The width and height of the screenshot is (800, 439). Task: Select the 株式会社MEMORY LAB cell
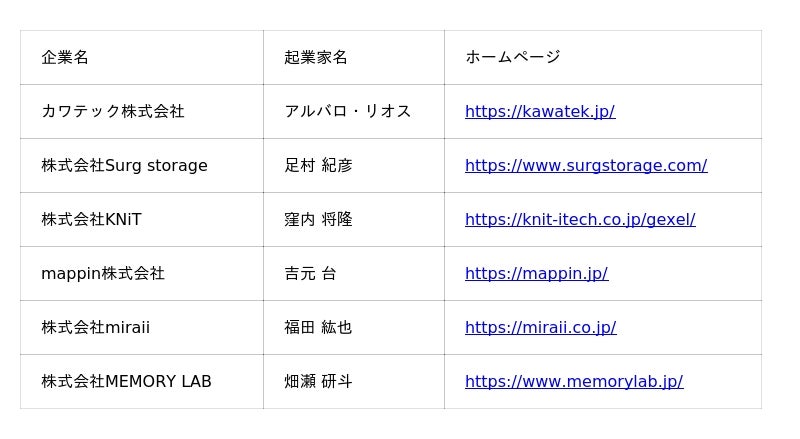126,381
